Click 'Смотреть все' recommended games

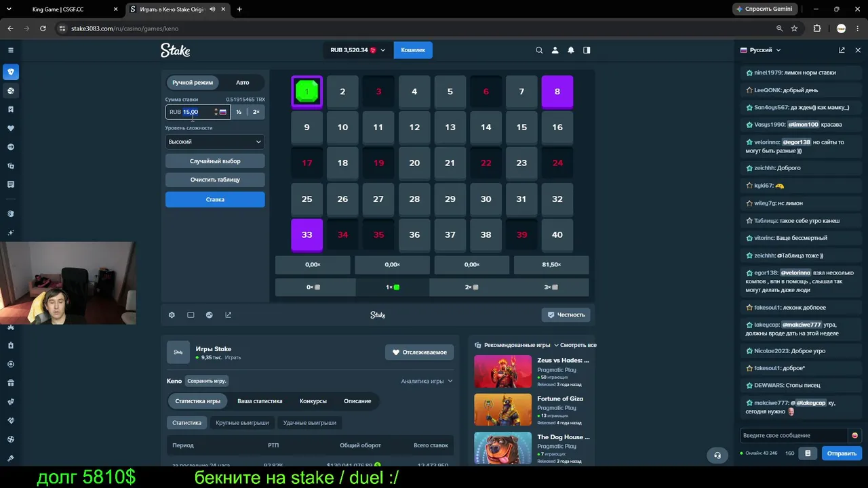tap(578, 345)
